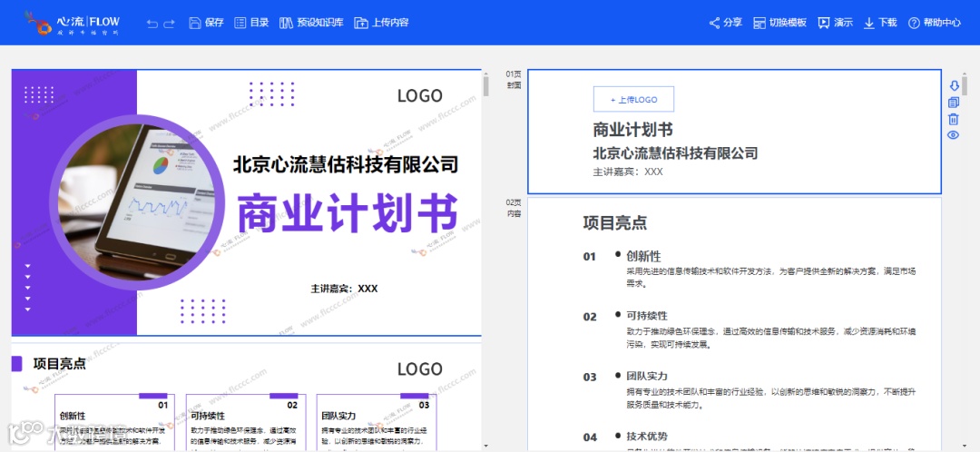Click the 创新性 description paragraph in outline
Viewport: 980px width, 452px height.
click(770, 277)
